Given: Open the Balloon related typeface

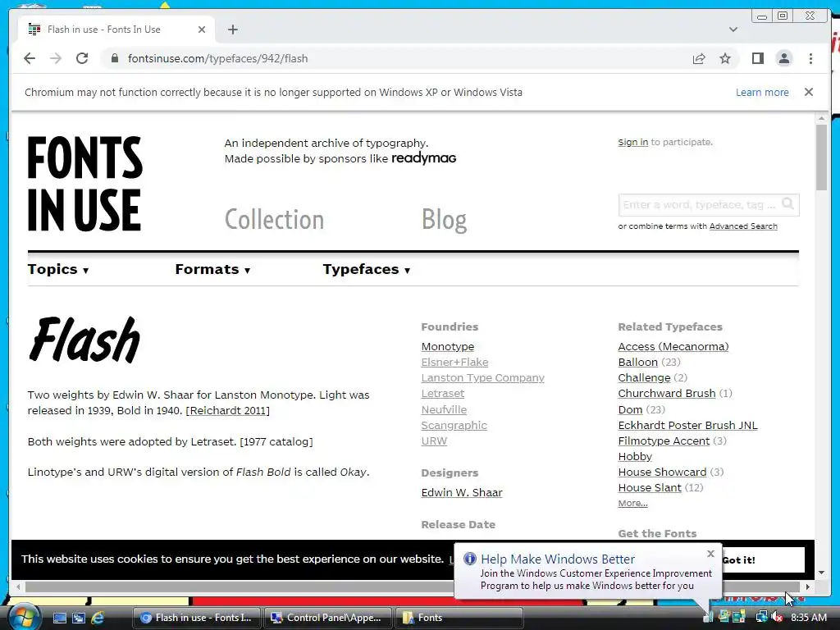Looking at the screenshot, I should pos(637,362).
